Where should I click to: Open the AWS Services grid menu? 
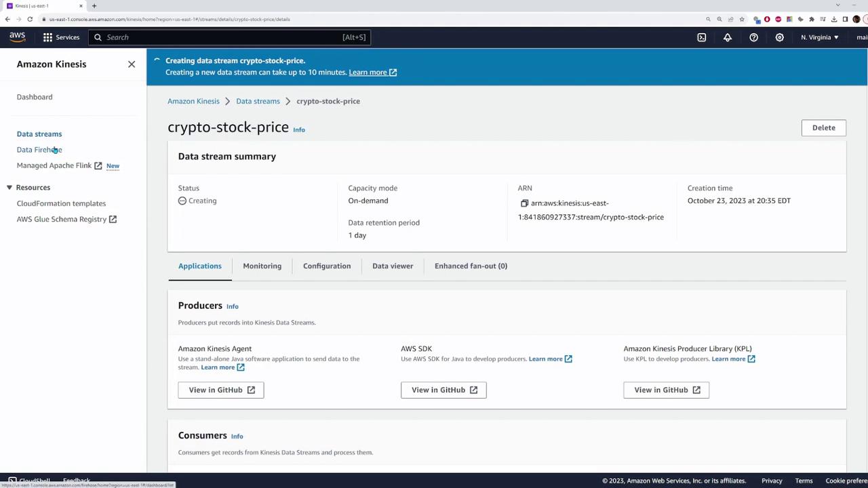(61, 37)
